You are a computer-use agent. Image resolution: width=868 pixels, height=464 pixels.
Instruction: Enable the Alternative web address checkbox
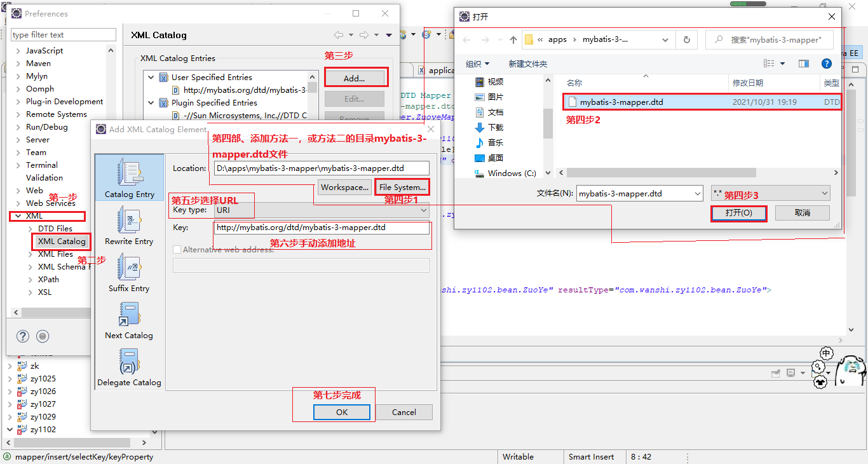point(177,249)
